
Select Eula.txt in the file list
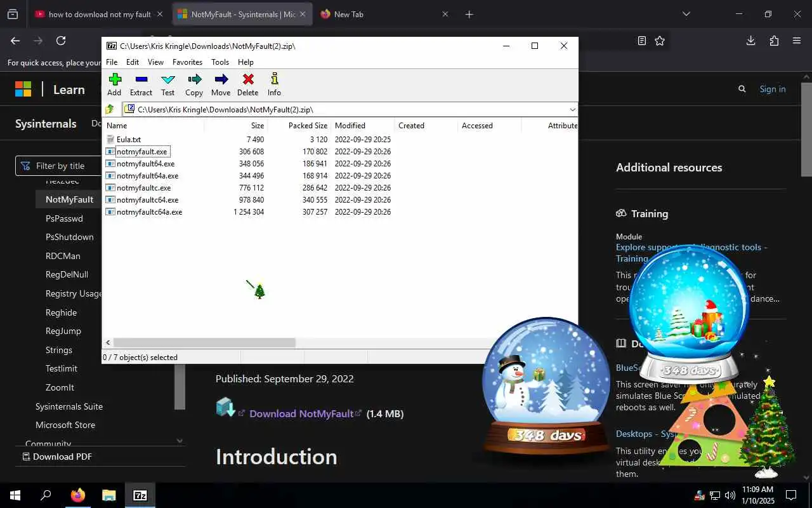(129, 140)
